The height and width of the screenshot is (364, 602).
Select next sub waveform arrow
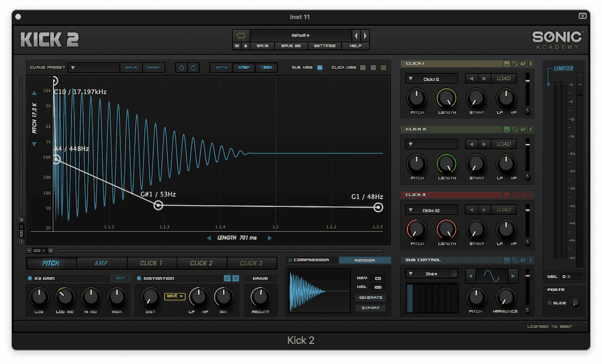(x=513, y=276)
